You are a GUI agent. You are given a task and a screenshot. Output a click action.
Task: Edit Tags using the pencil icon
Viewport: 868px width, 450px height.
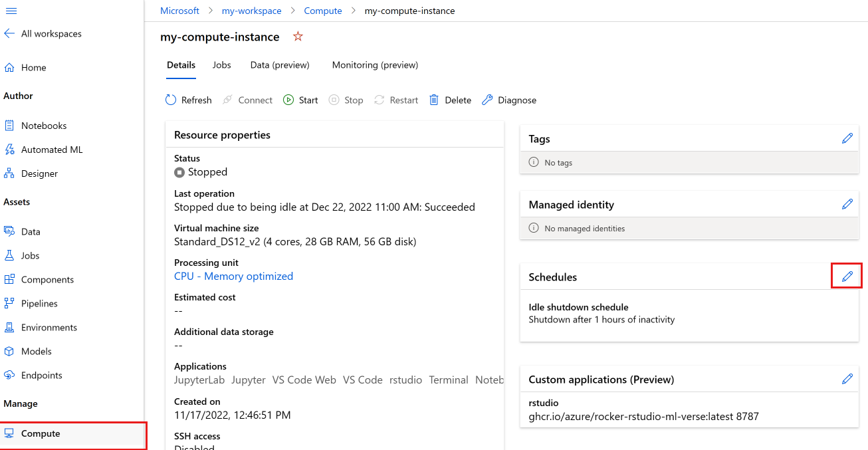[847, 138]
